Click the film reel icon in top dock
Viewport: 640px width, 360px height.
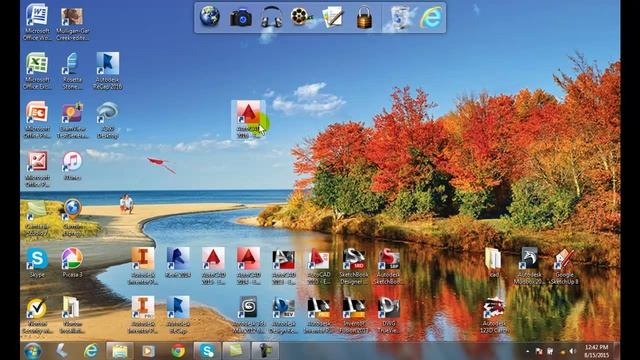[301, 17]
